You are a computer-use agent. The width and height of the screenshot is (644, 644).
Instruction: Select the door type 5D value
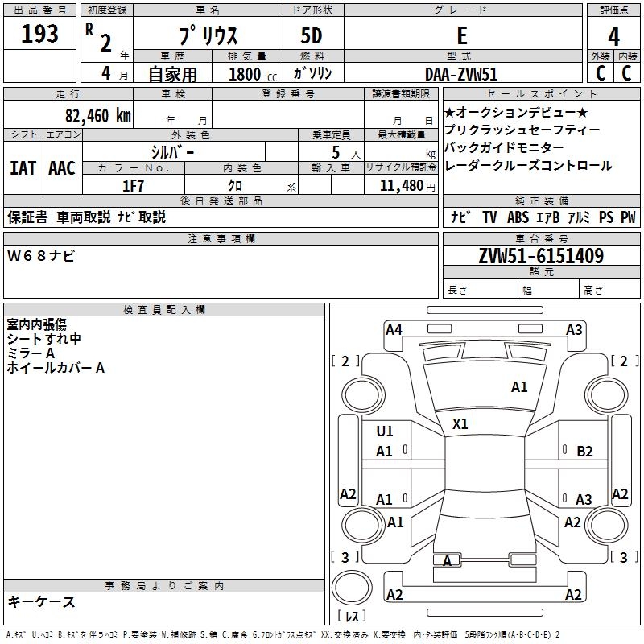point(312,35)
